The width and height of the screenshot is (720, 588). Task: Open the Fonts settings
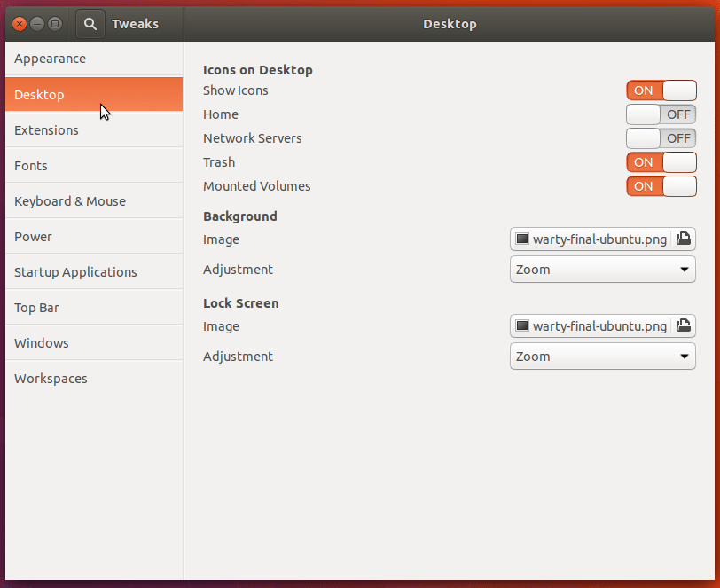[x=94, y=165]
